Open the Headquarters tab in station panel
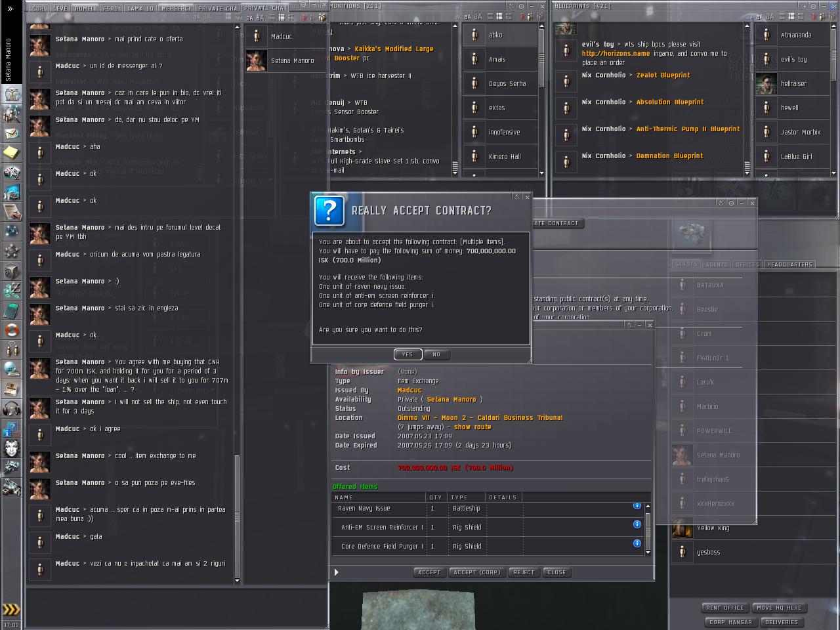This screenshot has width=840, height=630. (789, 264)
